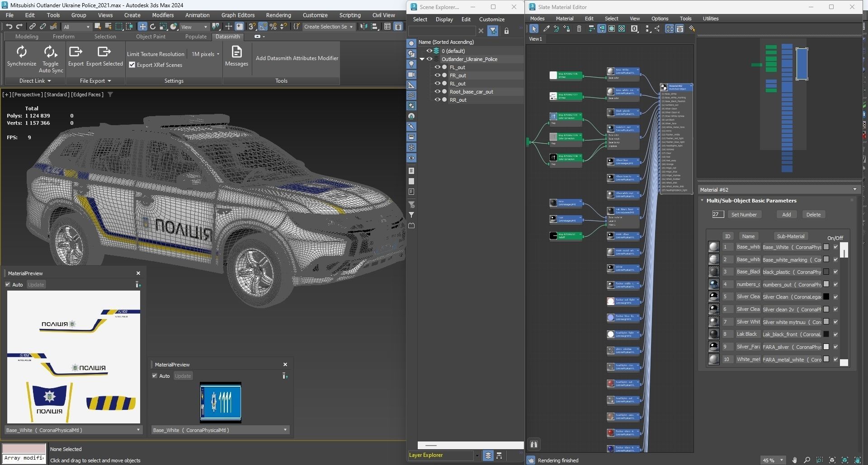Disable sub-material 1 Base_White On/Off checkbox
Screen dimensions: 868x465
(835, 247)
